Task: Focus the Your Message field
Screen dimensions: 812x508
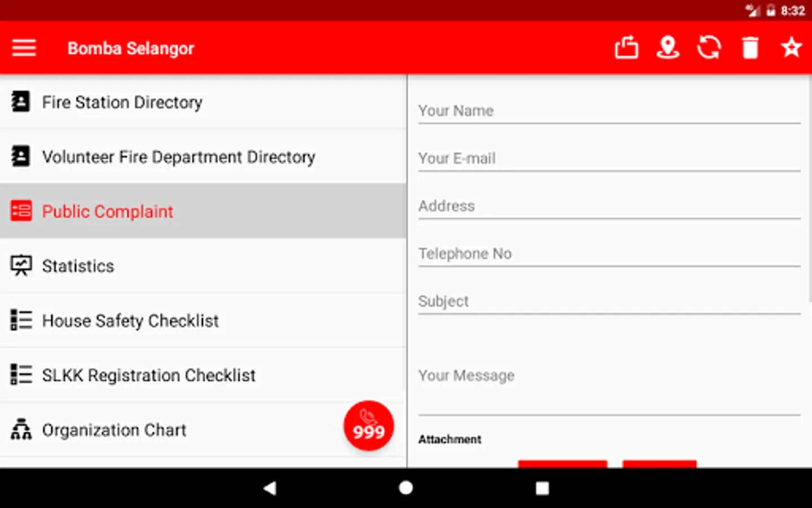Action: coord(609,375)
